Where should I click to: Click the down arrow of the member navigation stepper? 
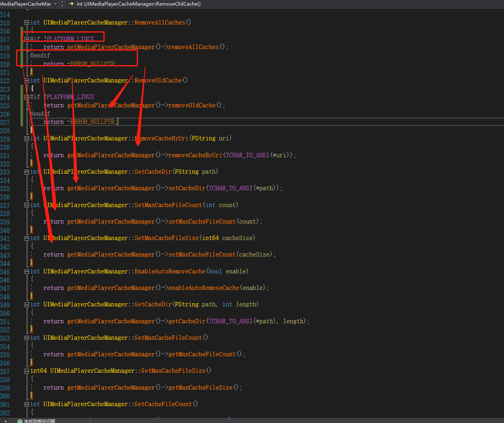pyautogui.click(x=62, y=6)
